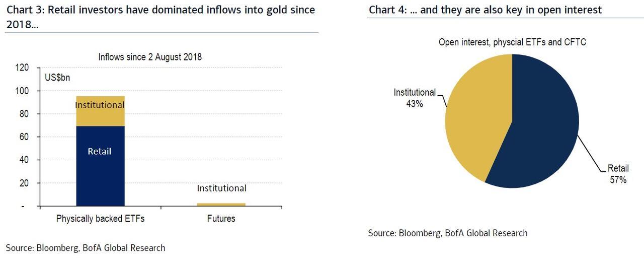Click the 'Physically backed ETFs' axis label
The image size is (644, 262).
tap(100, 219)
